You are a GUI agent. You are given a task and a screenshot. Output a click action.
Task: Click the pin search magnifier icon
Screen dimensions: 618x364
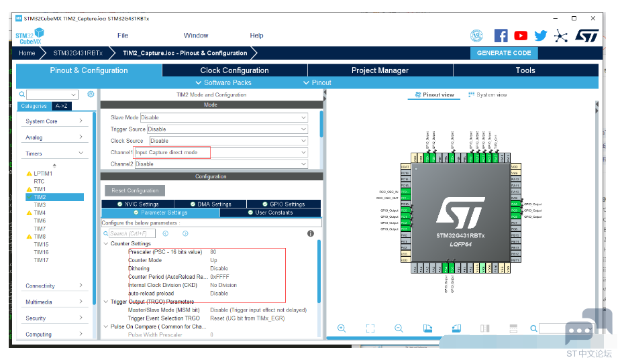click(x=533, y=328)
